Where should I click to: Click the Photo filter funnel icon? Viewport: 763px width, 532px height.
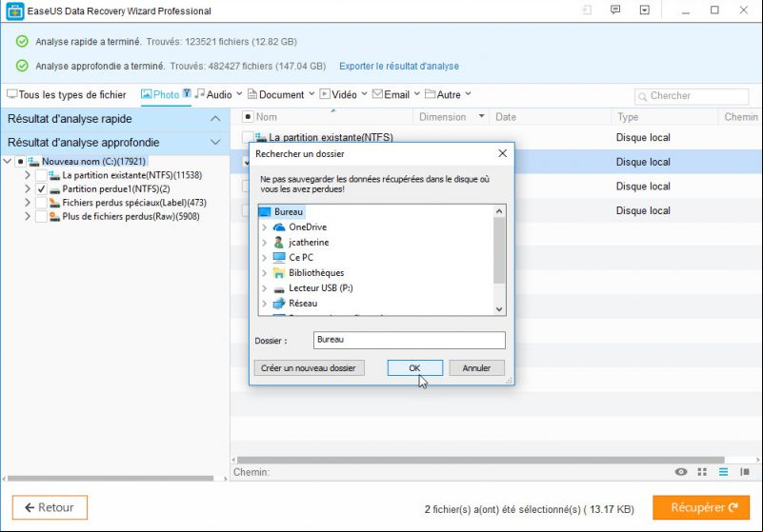click(187, 93)
